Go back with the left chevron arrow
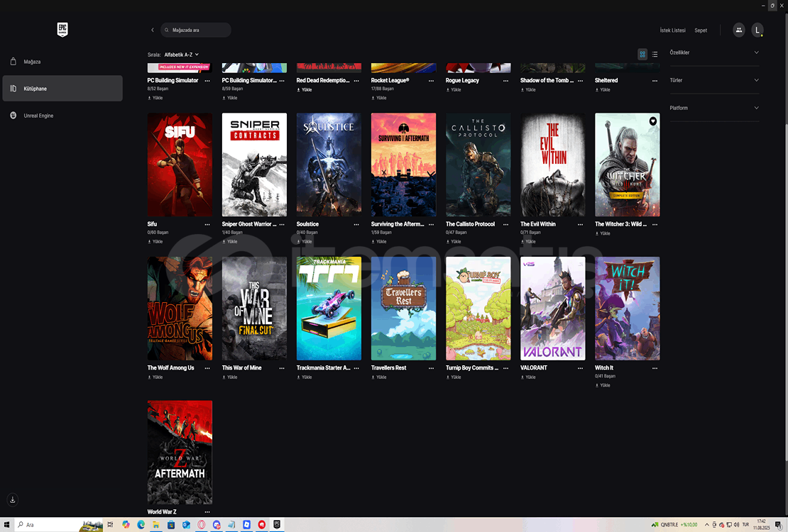The width and height of the screenshot is (788, 532). pos(152,30)
